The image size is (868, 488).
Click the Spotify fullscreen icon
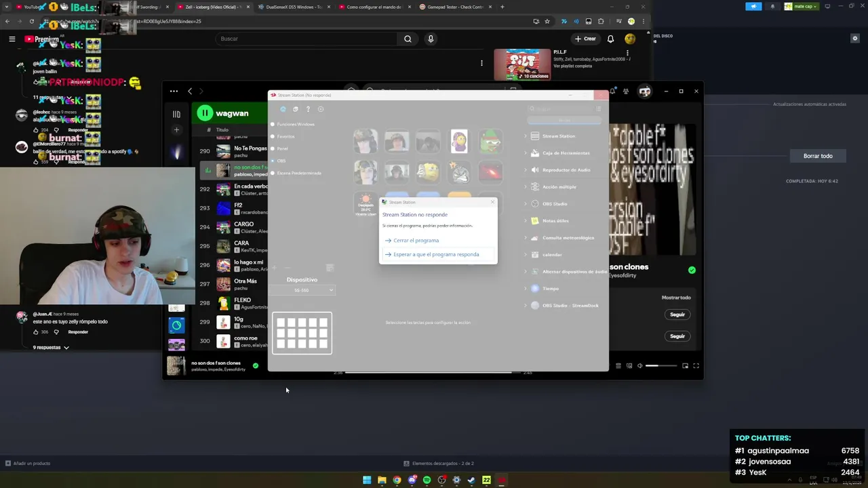tap(696, 366)
